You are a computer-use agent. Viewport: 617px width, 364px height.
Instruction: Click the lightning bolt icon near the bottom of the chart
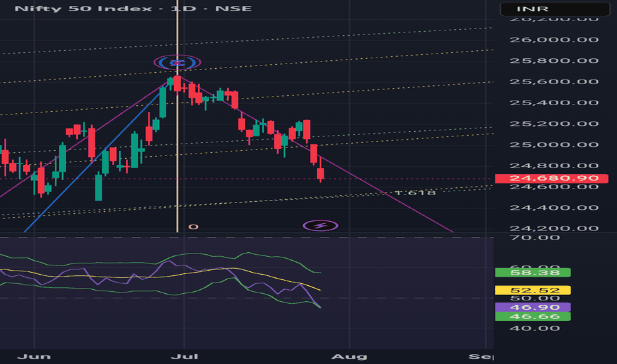[x=320, y=226]
